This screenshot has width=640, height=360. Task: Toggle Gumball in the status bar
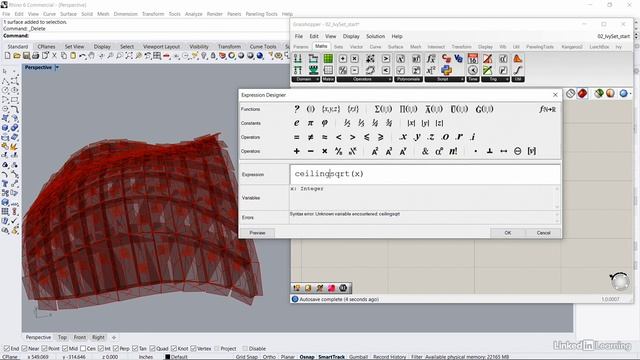pos(358,357)
